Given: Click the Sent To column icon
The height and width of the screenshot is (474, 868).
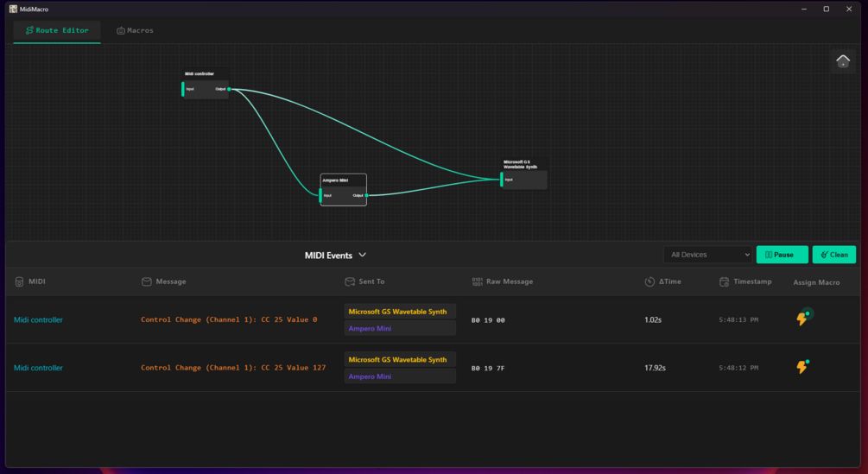Looking at the screenshot, I should click(350, 281).
